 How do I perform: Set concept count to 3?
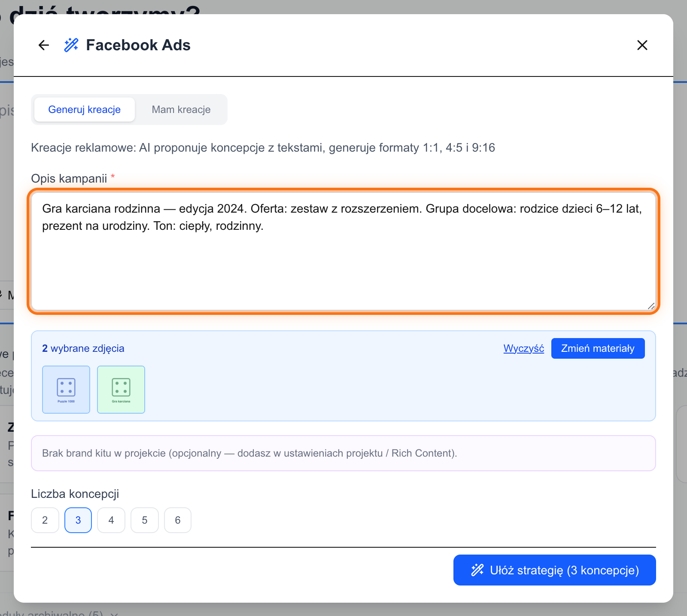coord(78,520)
